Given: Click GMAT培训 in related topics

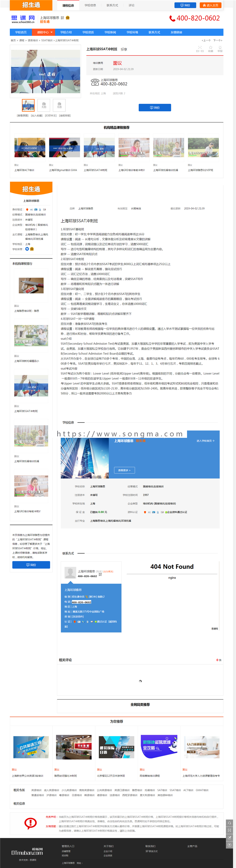Looking at the screenshot, I should (x=202, y=790).
